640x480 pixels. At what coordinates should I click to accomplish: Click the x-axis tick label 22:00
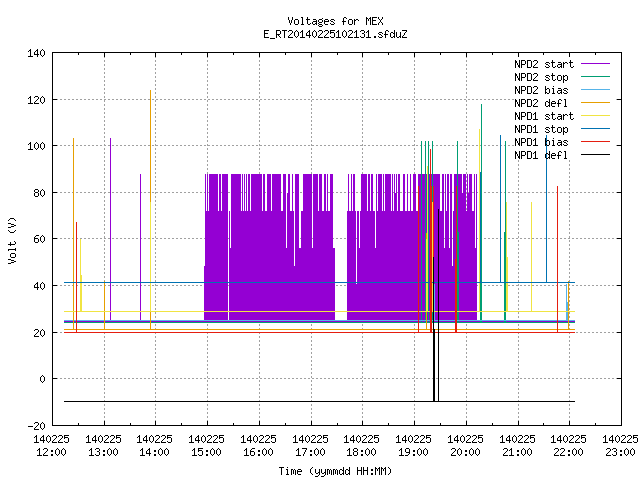(x=569, y=453)
